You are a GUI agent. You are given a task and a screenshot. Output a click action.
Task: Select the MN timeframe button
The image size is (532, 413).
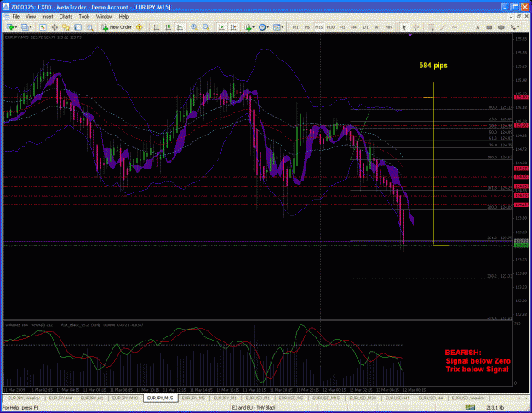tap(389, 27)
